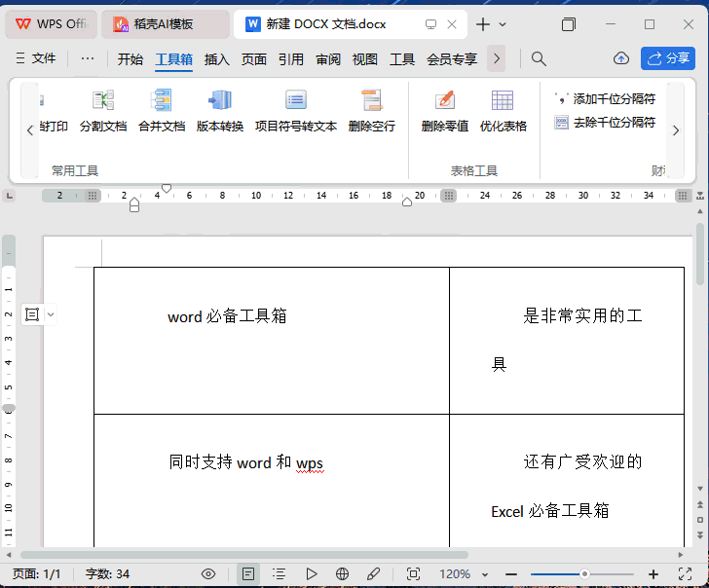Click cell text 'Excel 必备工具箱'
Screen dimensions: 709x588
[550, 511]
